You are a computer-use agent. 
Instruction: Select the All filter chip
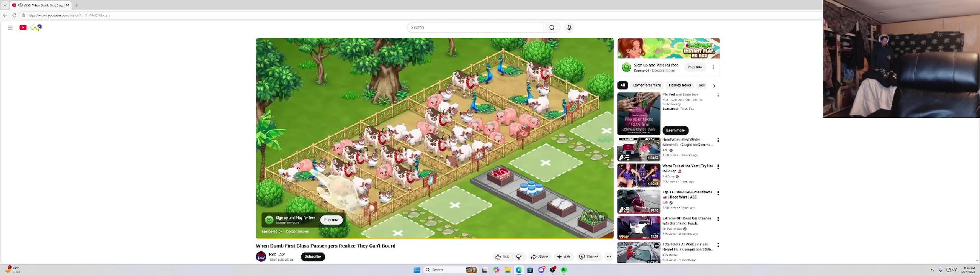tap(622, 85)
